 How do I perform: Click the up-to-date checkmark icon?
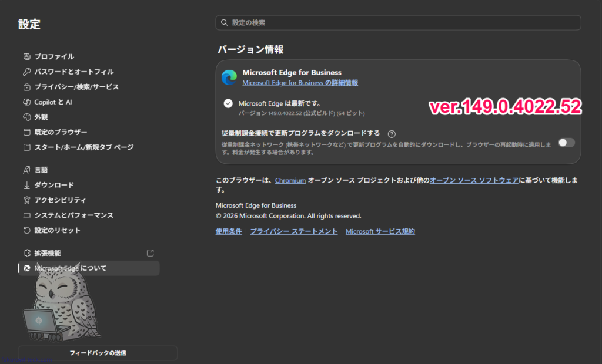pyautogui.click(x=228, y=103)
